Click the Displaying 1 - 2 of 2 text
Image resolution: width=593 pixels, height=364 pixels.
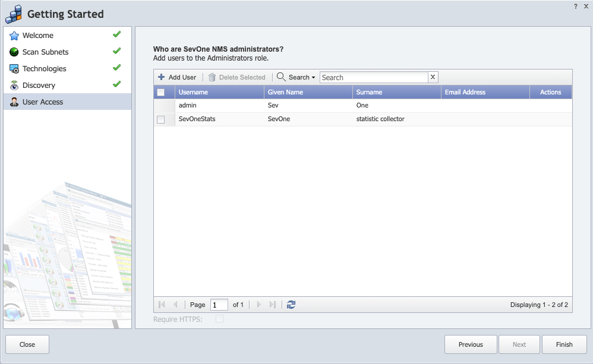coord(539,305)
